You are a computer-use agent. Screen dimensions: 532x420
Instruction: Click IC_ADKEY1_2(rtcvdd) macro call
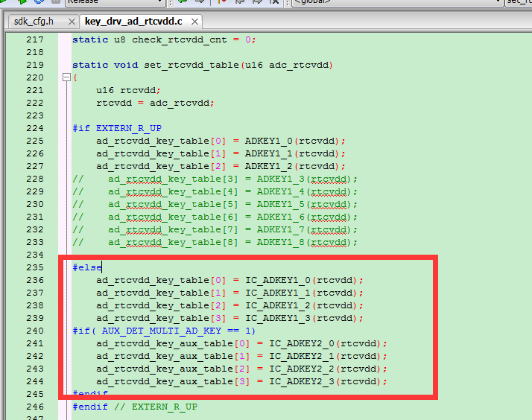click(x=304, y=306)
